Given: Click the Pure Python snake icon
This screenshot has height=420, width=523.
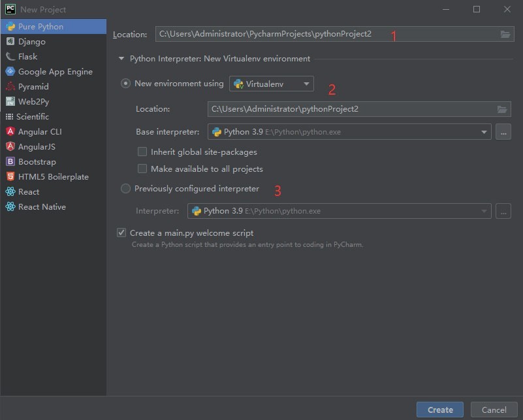Looking at the screenshot, I should coord(10,26).
